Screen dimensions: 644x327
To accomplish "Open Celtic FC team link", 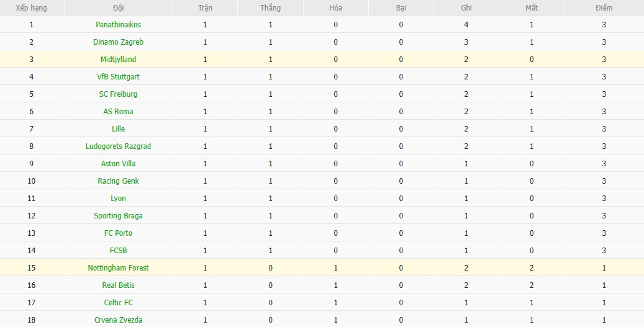I will click(118, 303).
